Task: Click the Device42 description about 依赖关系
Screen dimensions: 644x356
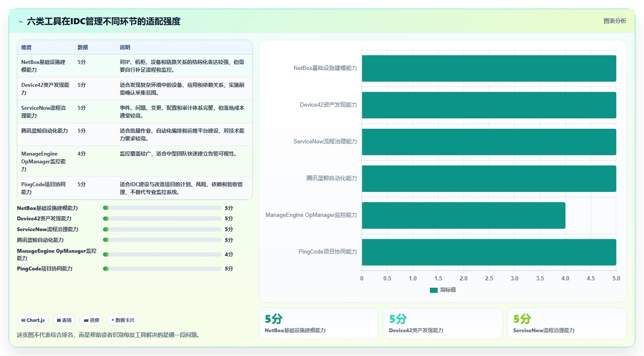Action: pos(182,89)
